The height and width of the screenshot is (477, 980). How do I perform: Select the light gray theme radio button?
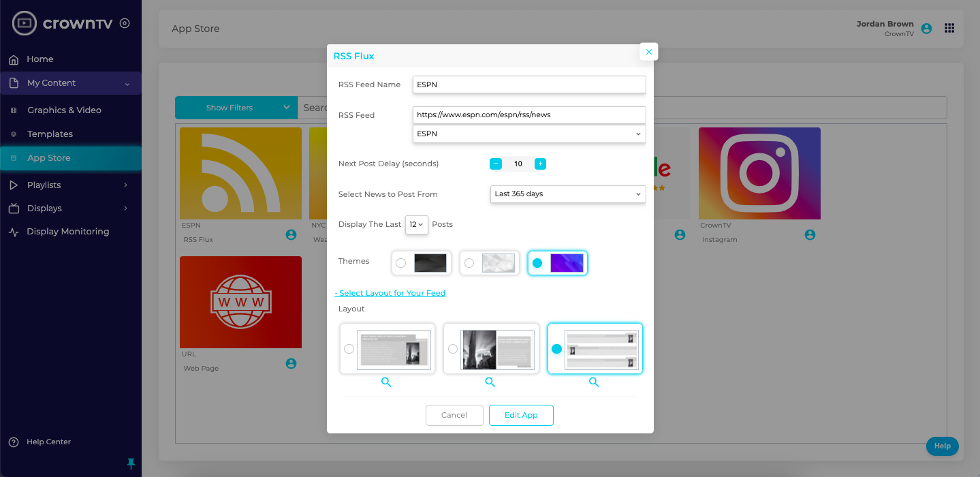click(469, 263)
